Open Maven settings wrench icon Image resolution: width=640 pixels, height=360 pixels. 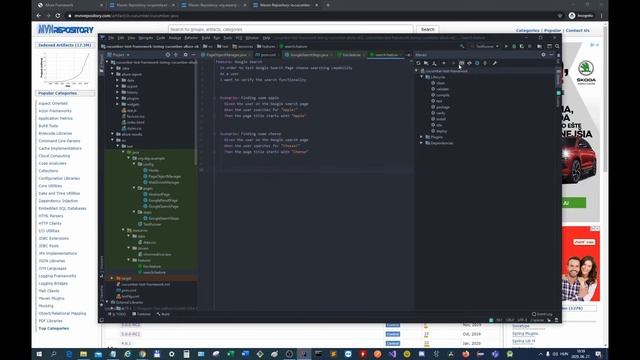[495, 63]
